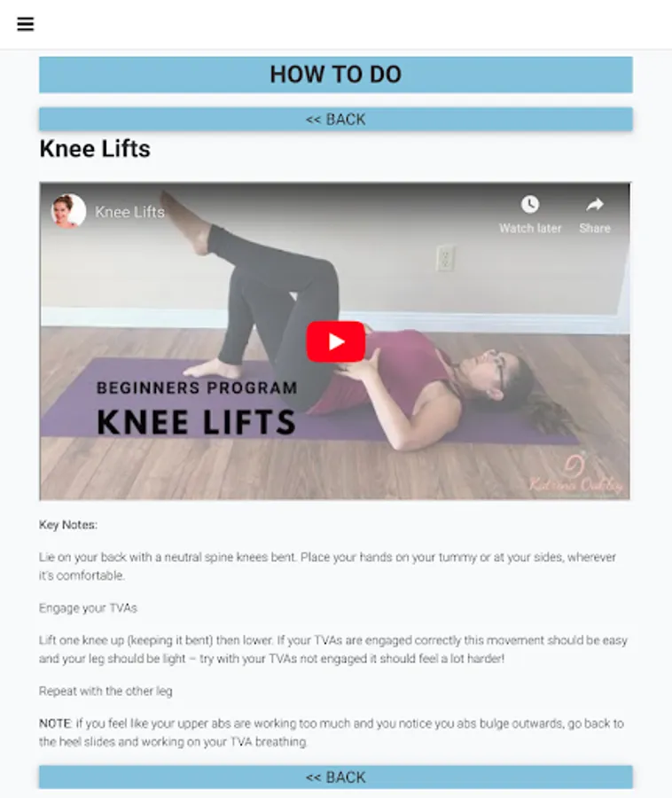Image resolution: width=672 pixels, height=798 pixels.
Task: Click the video thumbnail BEGINNERS PROGRAM text
Action: tap(197, 387)
